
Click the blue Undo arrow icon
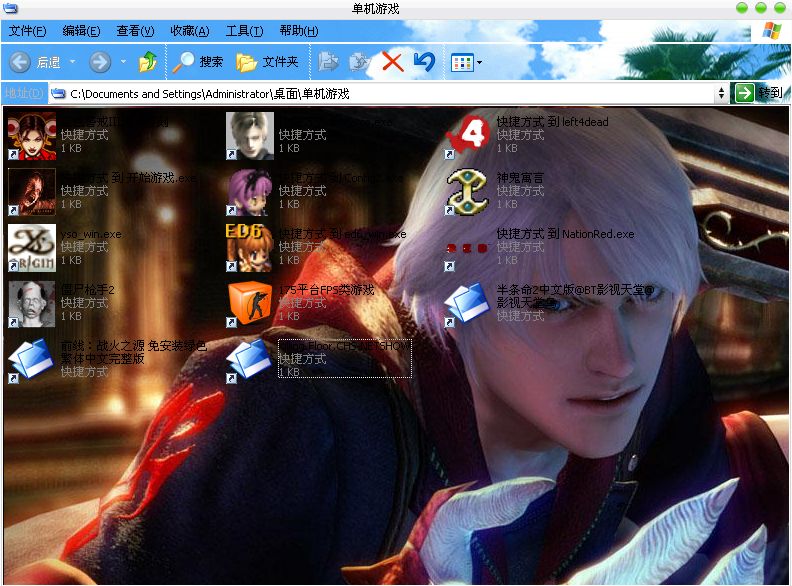coord(424,62)
